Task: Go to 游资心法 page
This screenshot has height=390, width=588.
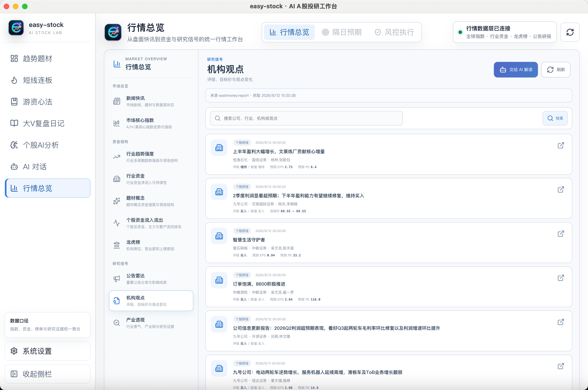Action: point(48,102)
